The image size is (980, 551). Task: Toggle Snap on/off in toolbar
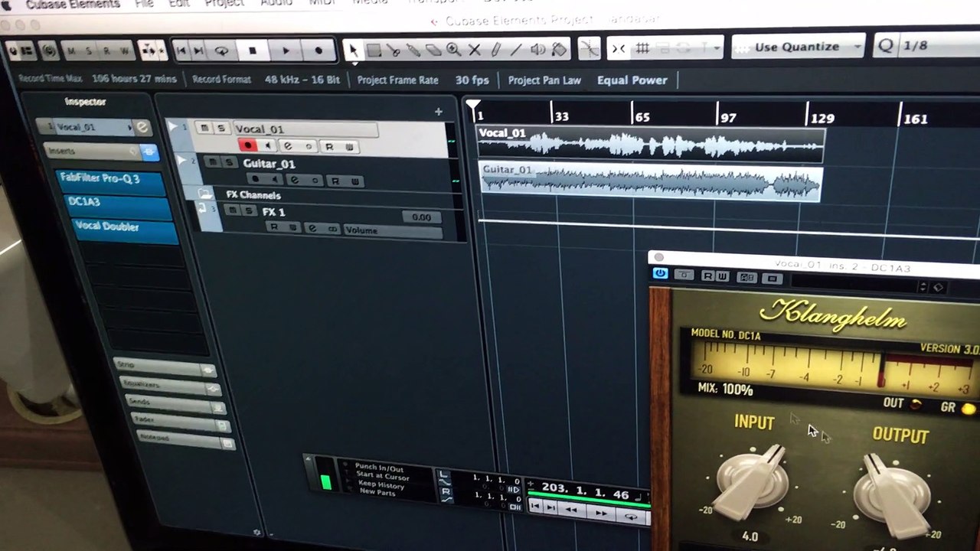(x=619, y=48)
